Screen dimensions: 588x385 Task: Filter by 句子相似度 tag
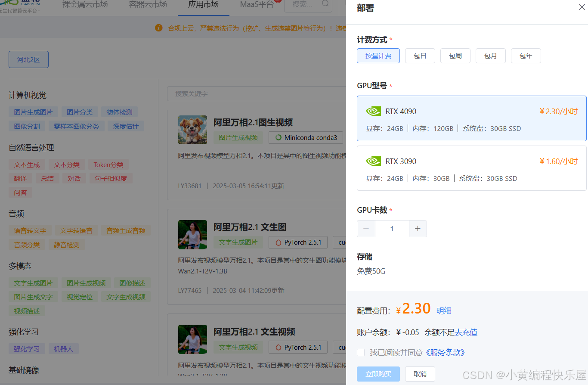tap(111, 178)
